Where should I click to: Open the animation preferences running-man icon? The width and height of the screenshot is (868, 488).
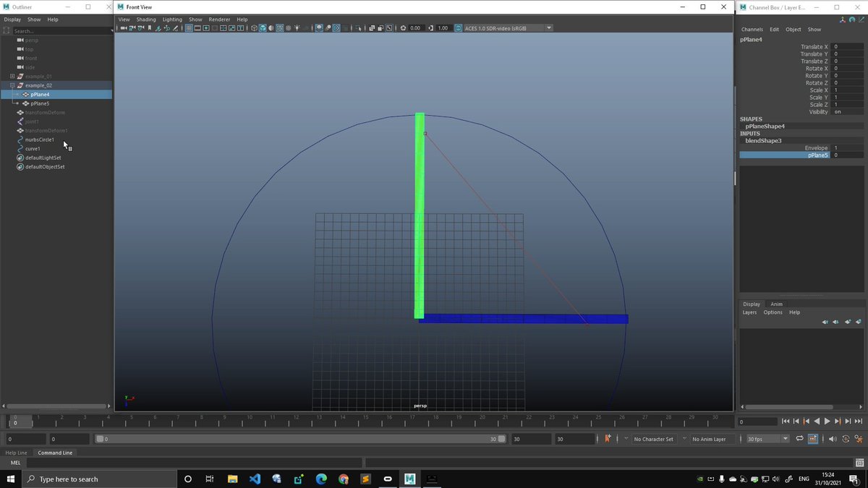pyautogui.click(x=859, y=439)
